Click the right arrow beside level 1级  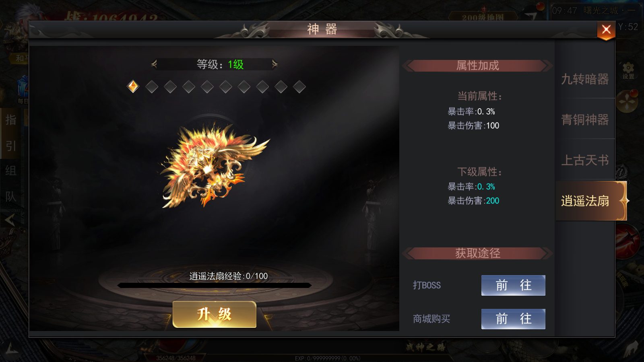pyautogui.click(x=275, y=64)
